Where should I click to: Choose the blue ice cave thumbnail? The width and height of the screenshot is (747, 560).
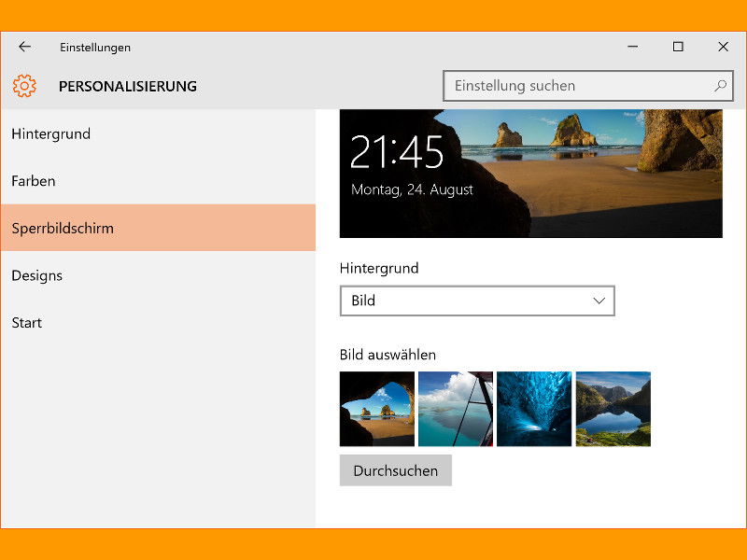534,409
